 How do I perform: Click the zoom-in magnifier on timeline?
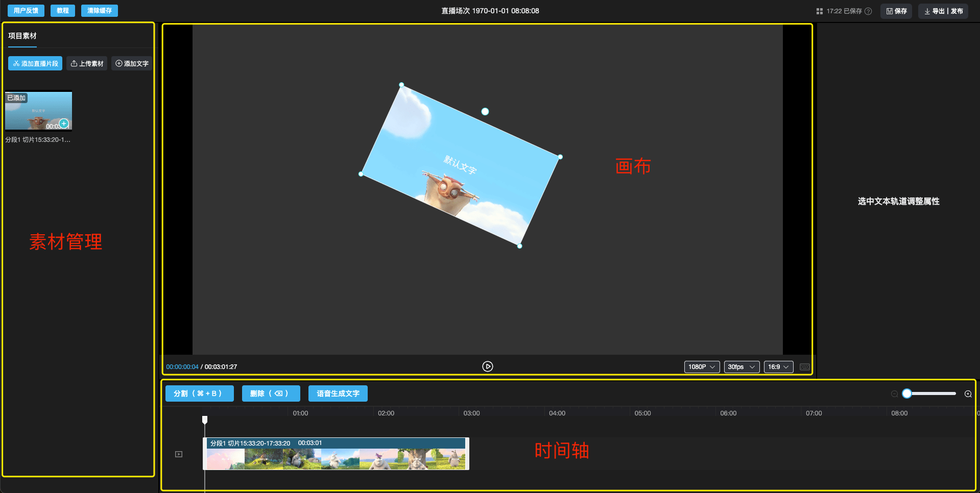[968, 393]
